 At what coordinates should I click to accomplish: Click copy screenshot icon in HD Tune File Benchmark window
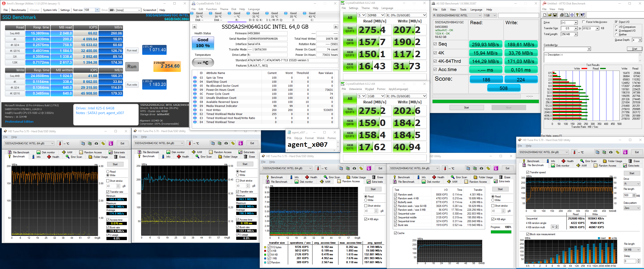click(x=604, y=152)
